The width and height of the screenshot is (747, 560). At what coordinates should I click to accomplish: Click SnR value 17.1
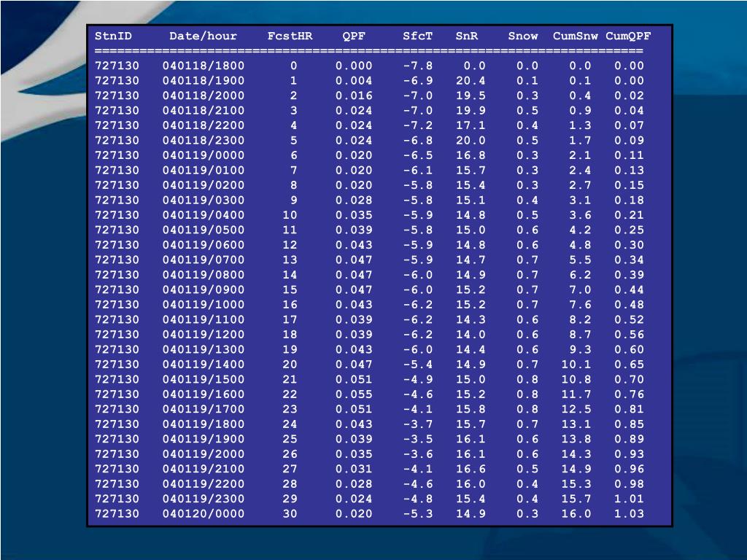(x=471, y=125)
